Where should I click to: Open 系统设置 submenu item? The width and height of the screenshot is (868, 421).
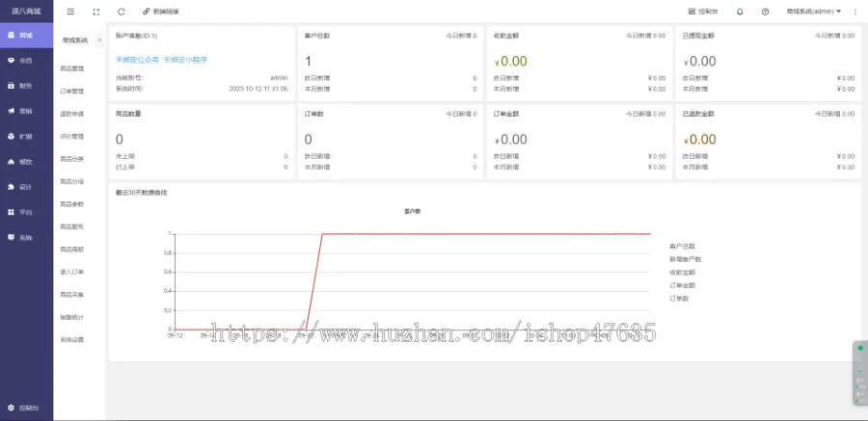point(72,340)
